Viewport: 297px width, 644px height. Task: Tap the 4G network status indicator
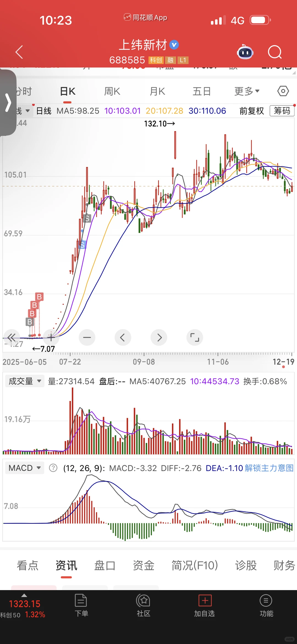click(238, 20)
